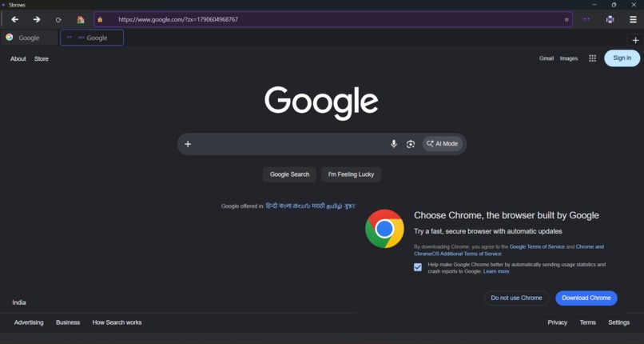
Task: Switch Google to मराठी language
Action: [x=317, y=206]
